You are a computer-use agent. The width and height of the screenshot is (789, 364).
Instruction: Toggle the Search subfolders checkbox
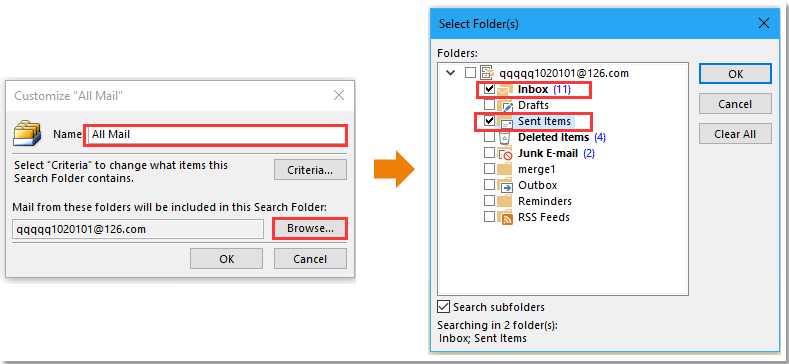pos(443,307)
